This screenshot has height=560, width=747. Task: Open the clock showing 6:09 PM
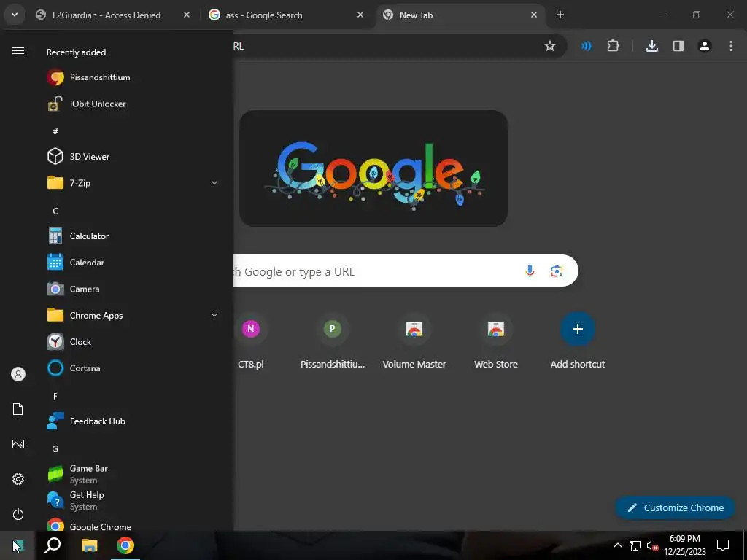(685, 545)
